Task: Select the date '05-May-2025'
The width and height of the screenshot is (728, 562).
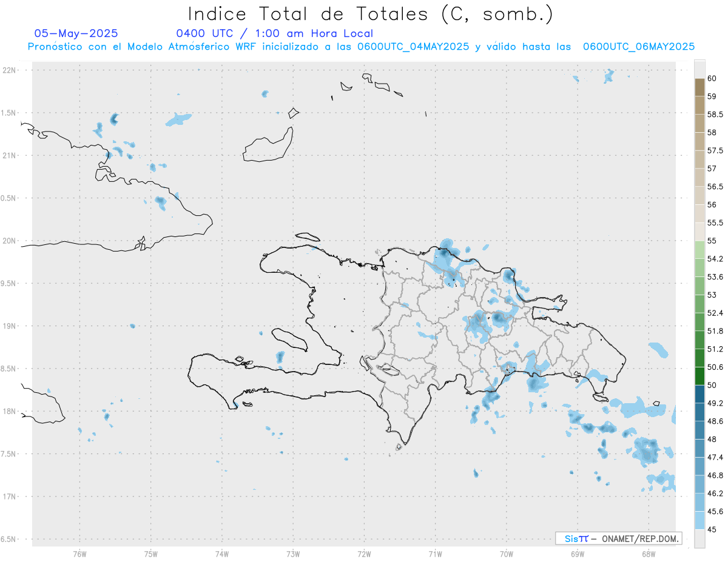Action: pyautogui.click(x=76, y=33)
